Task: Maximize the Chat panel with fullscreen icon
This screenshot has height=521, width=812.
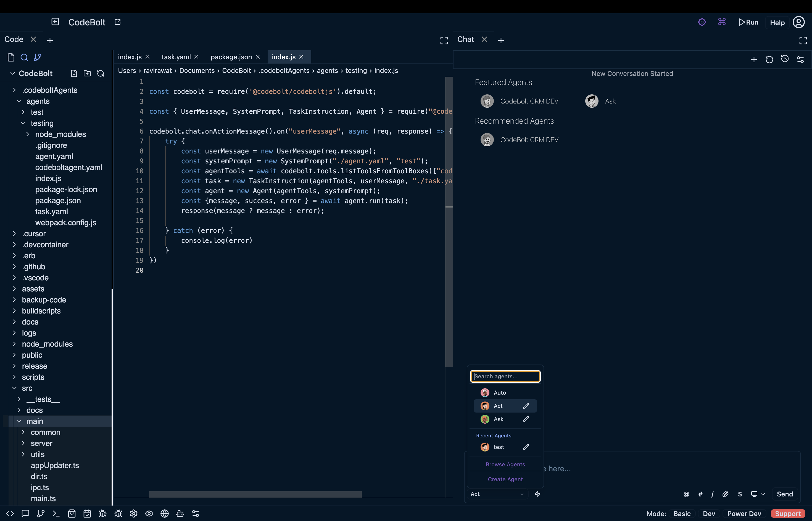Action: pyautogui.click(x=803, y=41)
